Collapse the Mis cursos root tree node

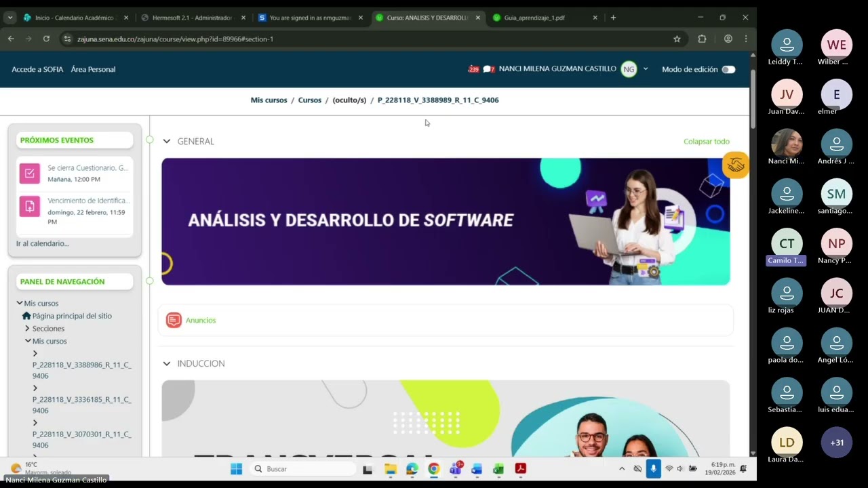click(20, 303)
